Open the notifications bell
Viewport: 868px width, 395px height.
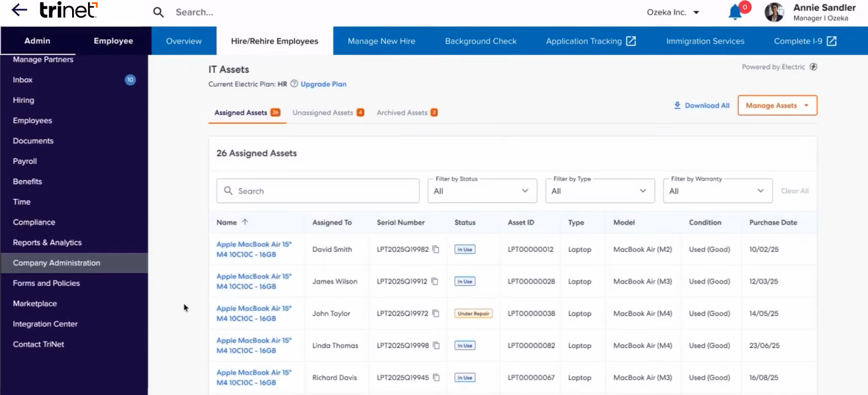(x=735, y=12)
